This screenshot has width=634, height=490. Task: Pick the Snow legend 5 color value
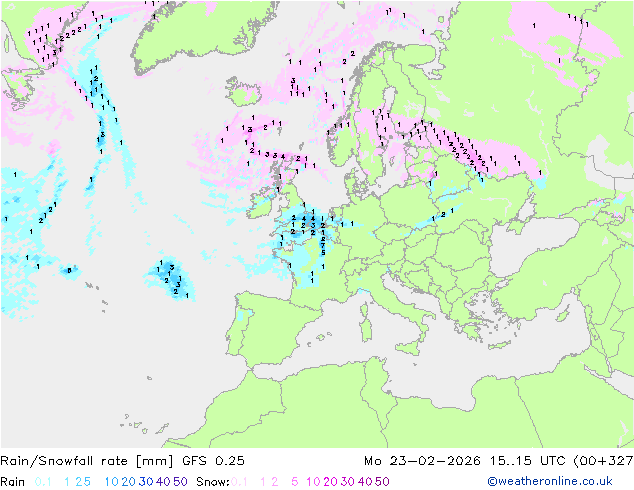coord(294,482)
